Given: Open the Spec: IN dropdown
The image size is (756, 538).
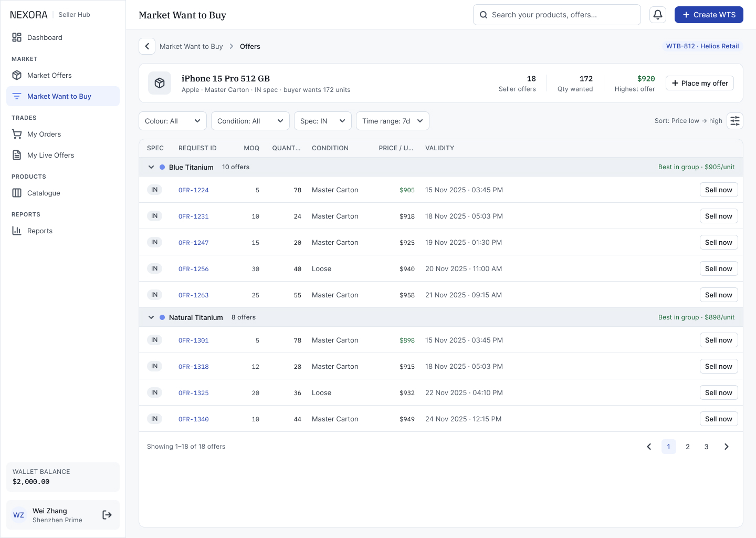Looking at the screenshot, I should (x=323, y=121).
